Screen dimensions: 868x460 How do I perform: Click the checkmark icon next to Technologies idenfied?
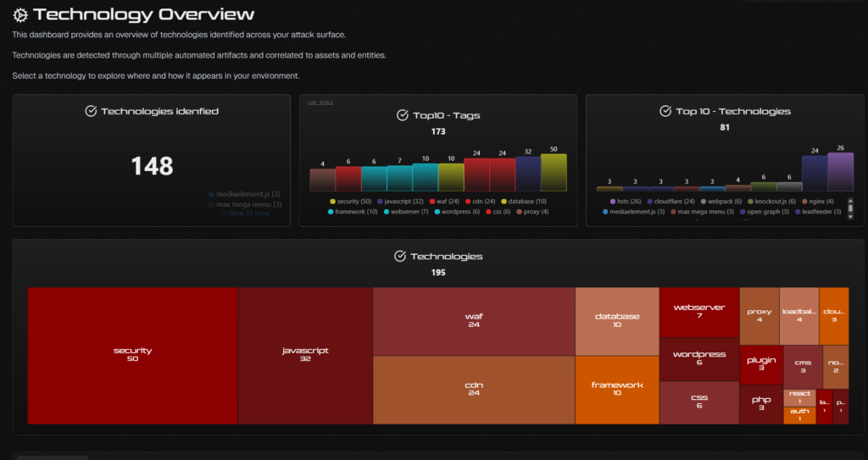pos(91,111)
